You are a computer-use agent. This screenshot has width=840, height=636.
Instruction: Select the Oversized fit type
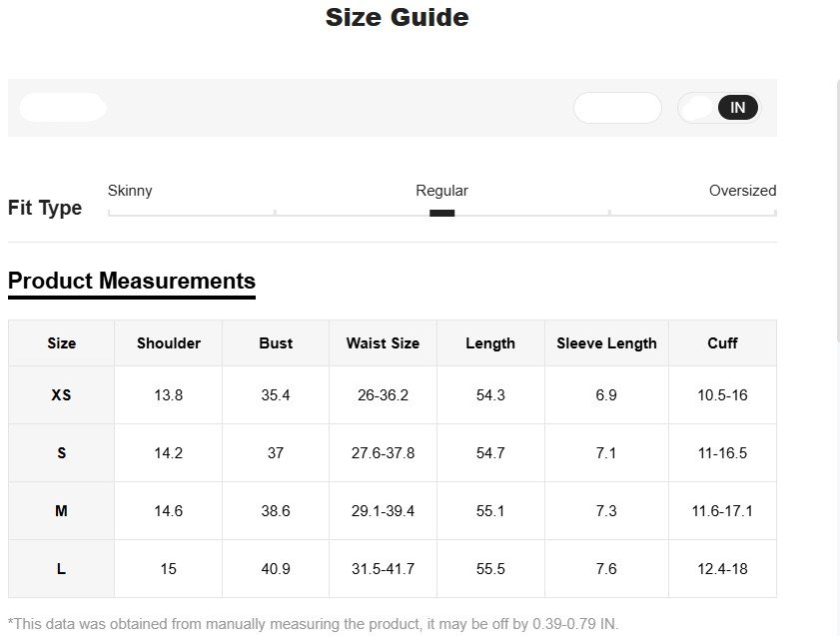(x=743, y=191)
